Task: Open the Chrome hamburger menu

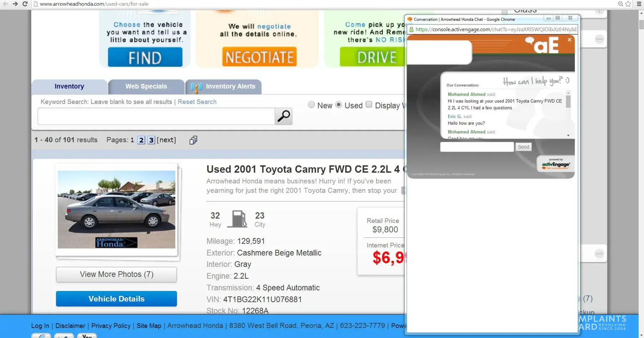Action: [639, 4]
